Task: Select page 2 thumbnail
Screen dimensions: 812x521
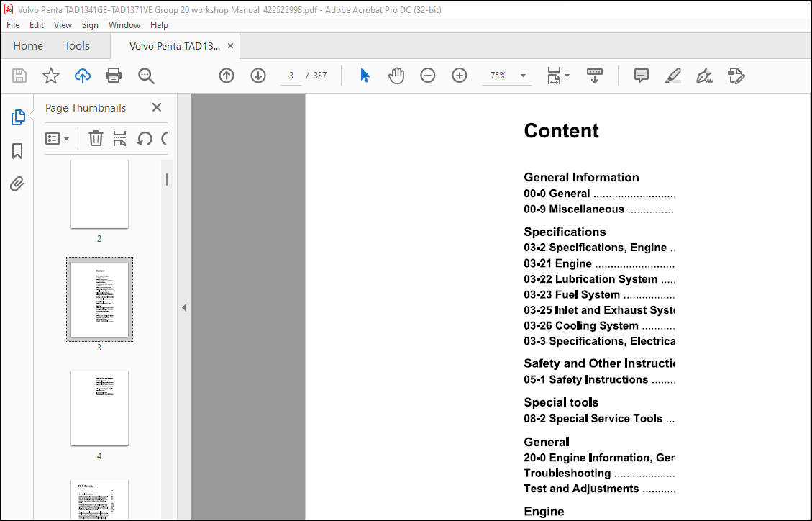Action: (99, 194)
